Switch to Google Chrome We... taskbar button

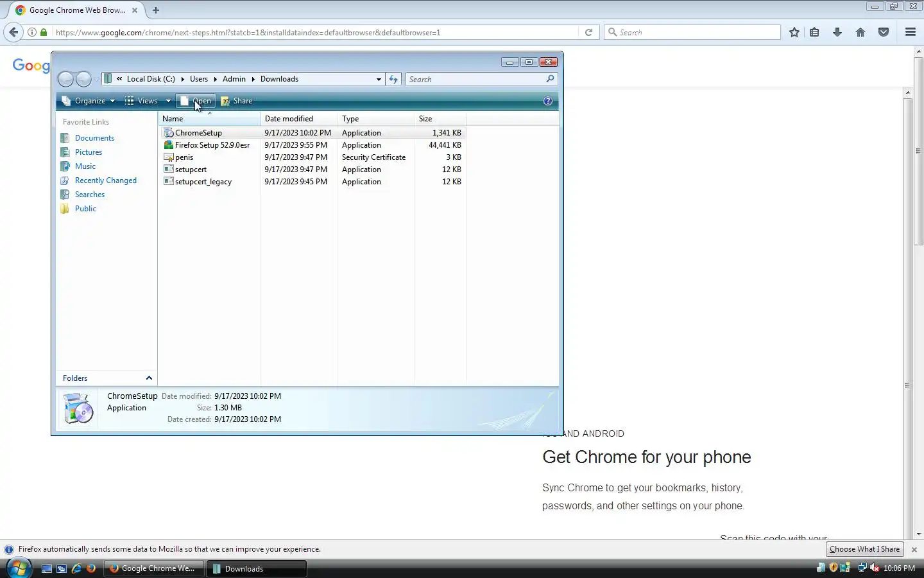(x=154, y=568)
